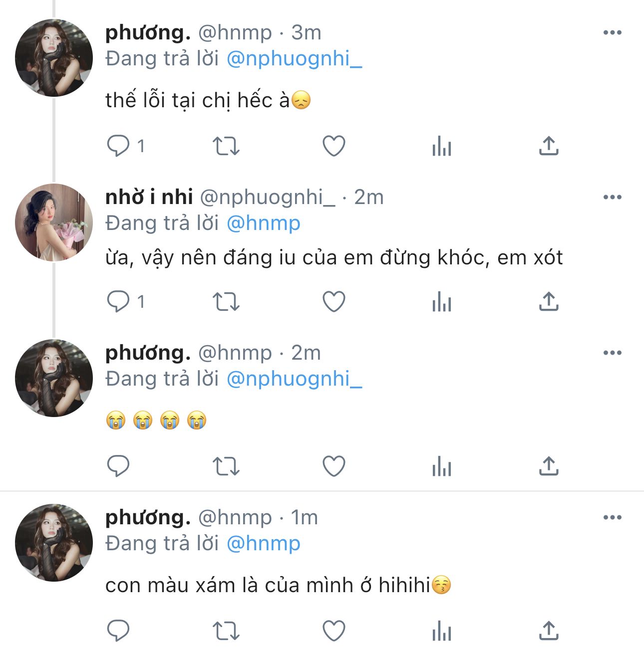Image resolution: width=644 pixels, height=655 pixels.
Task: Retweet nhờ i nhi's "đừng khóc" reply
Action: point(226,302)
